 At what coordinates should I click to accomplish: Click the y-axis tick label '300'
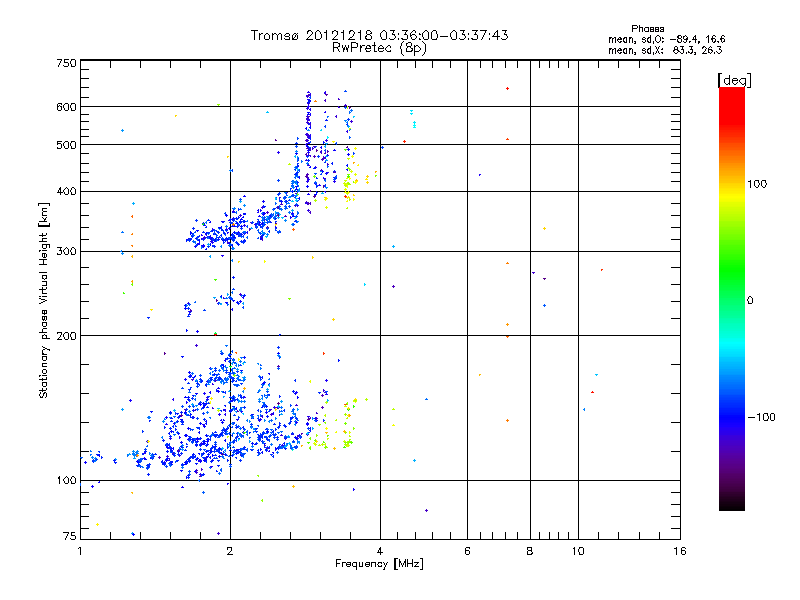click(66, 252)
